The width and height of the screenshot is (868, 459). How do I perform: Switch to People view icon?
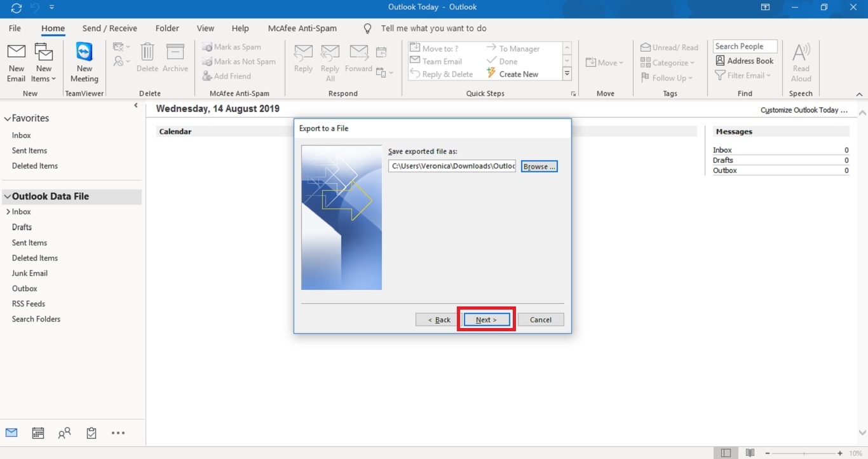click(64, 433)
